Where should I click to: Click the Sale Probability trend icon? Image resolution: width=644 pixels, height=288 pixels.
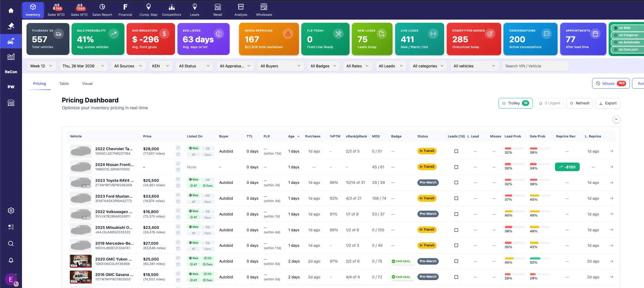coord(113,34)
